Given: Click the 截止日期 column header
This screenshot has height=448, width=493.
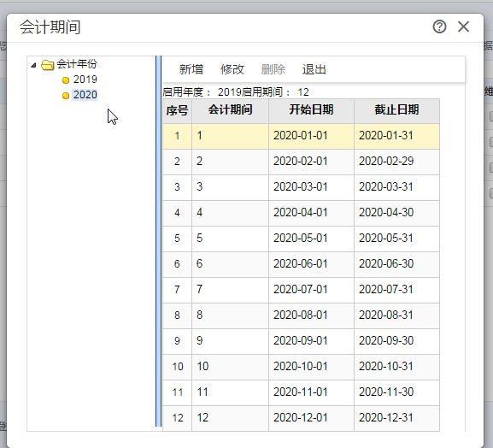Looking at the screenshot, I should pyautogui.click(x=396, y=111).
